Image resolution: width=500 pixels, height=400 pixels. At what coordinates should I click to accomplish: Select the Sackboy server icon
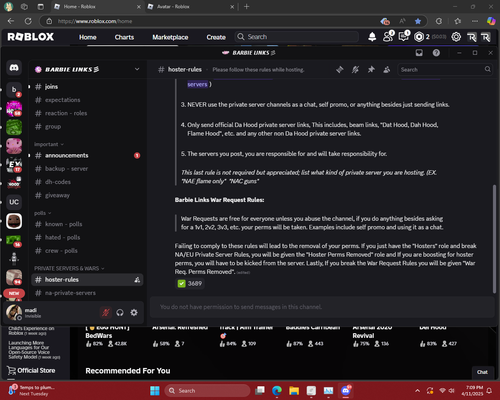point(14,221)
